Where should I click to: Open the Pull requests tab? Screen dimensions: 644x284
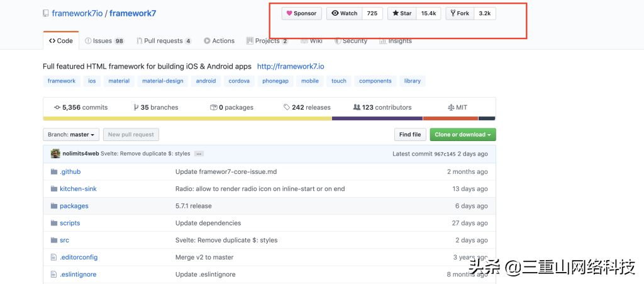click(x=164, y=41)
